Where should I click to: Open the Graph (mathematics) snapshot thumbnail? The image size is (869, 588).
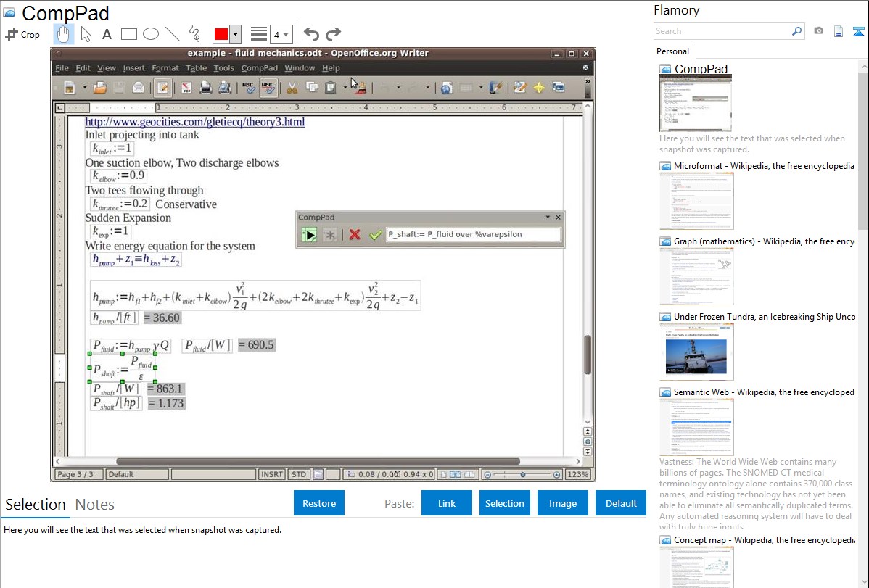(x=696, y=276)
